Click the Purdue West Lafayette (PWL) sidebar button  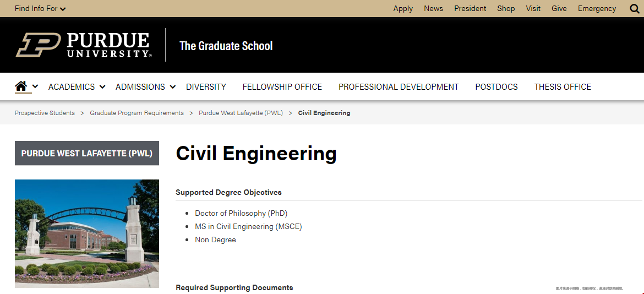(x=86, y=153)
